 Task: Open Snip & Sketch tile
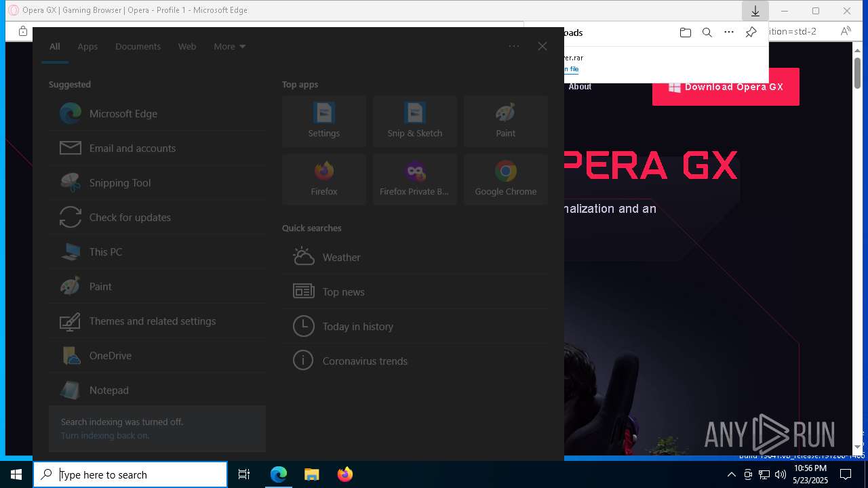click(415, 121)
